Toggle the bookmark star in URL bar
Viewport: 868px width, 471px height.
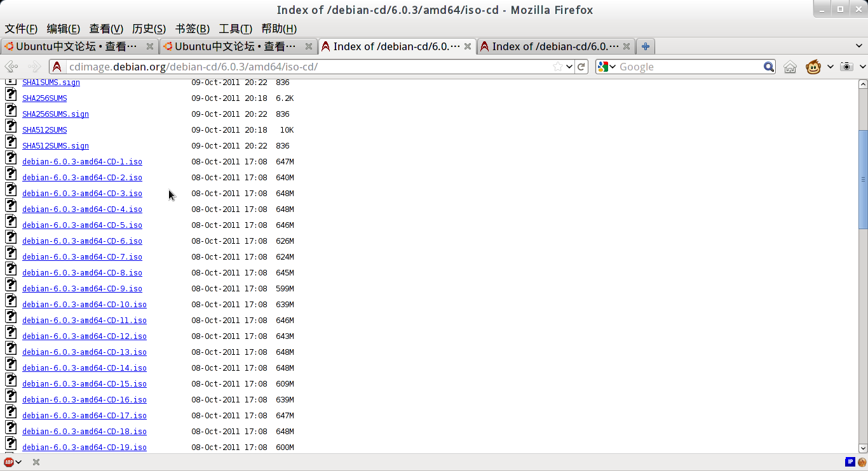[558, 67]
